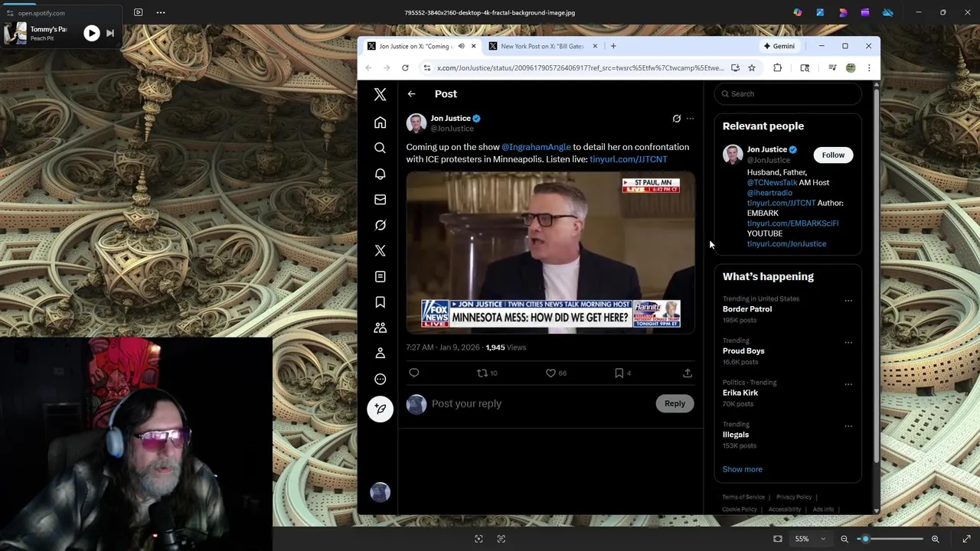Screen dimensions: 980x551
Task: Play the Spotify mini player track
Action: pyautogui.click(x=91, y=33)
